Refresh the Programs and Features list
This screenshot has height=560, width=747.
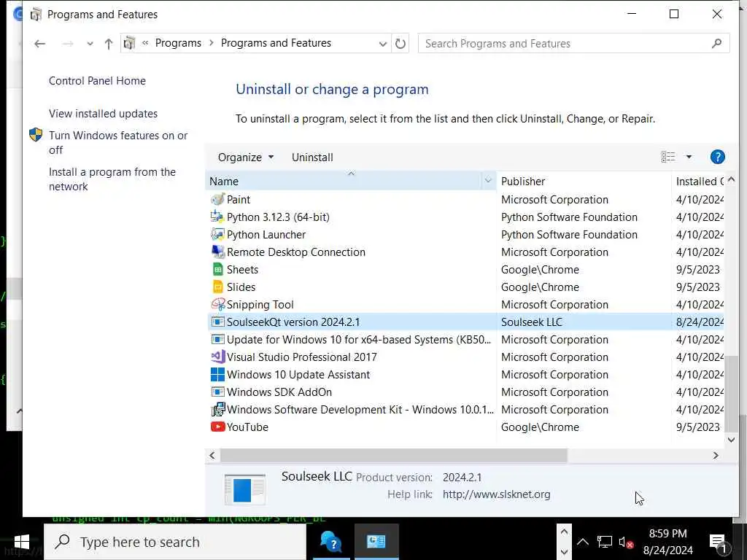coord(400,43)
